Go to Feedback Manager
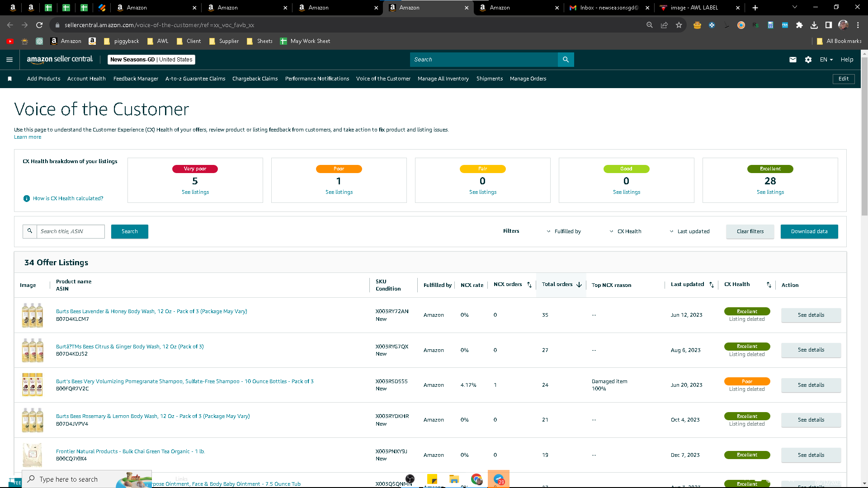The image size is (868, 488). (136, 79)
